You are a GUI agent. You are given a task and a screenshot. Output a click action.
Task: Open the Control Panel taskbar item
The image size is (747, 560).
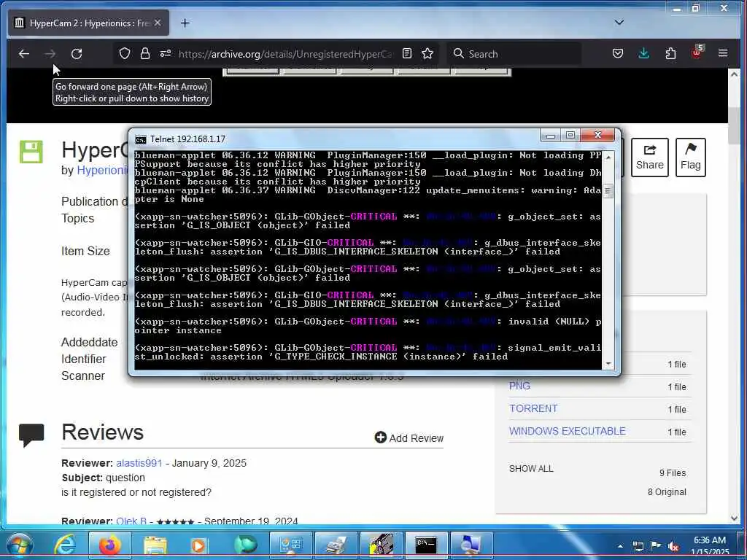pyautogui.click(x=290, y=545)
